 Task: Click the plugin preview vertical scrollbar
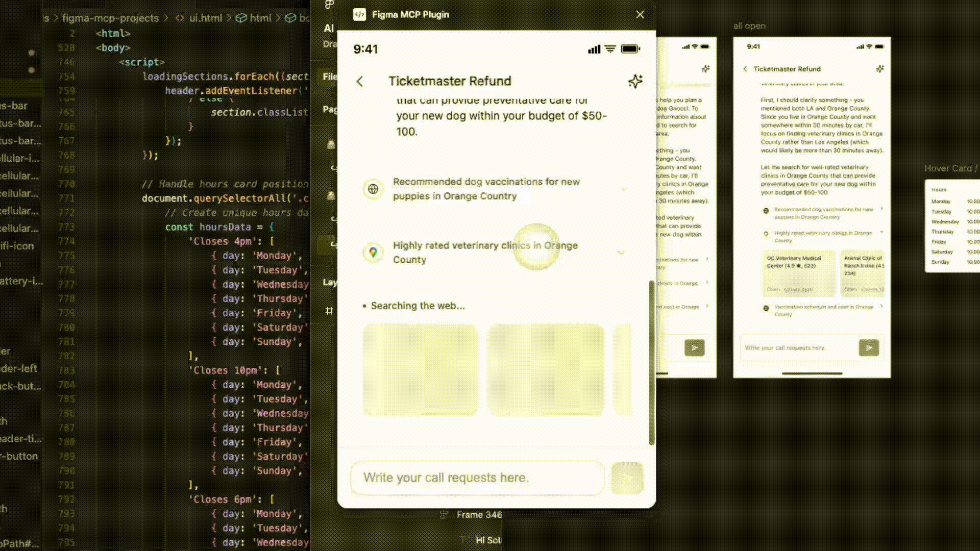(x=651, y=362)
